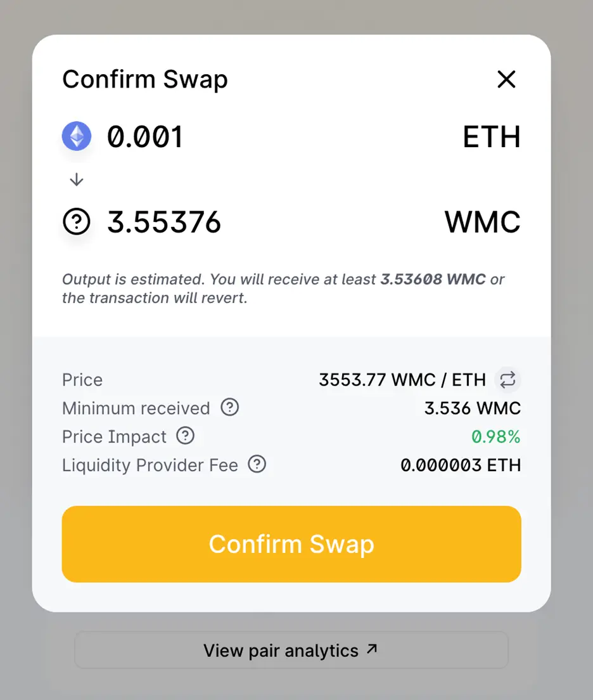This screenshot has width=593, height=700.
Task: Open the Price Impact help icon
Action: tap(185, 436)
